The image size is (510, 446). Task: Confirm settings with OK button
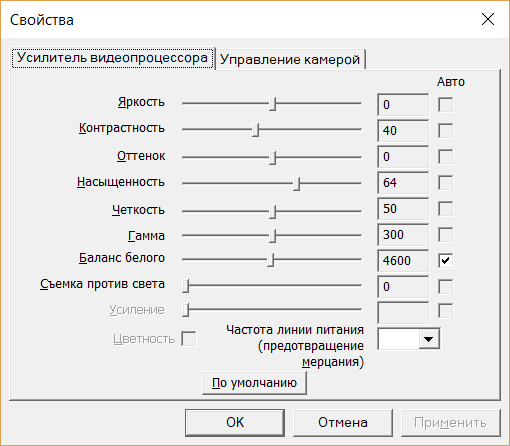235,423
